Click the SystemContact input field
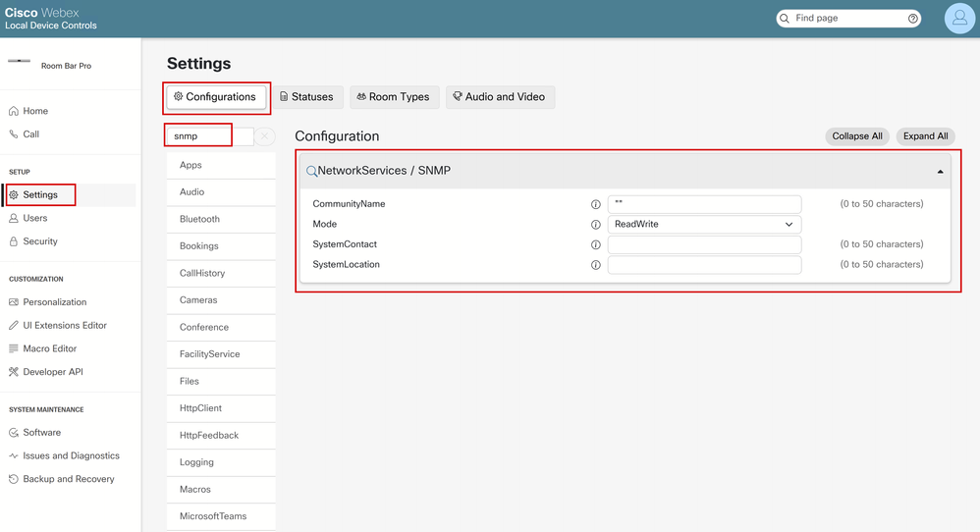Image resolution: width=980 pixels, height=532 pixels. coord(704,244)
